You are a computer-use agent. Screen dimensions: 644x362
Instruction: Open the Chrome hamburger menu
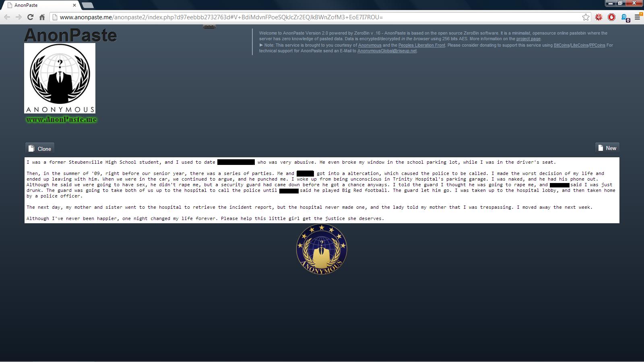pyautogui.click(x=638, y=17)
